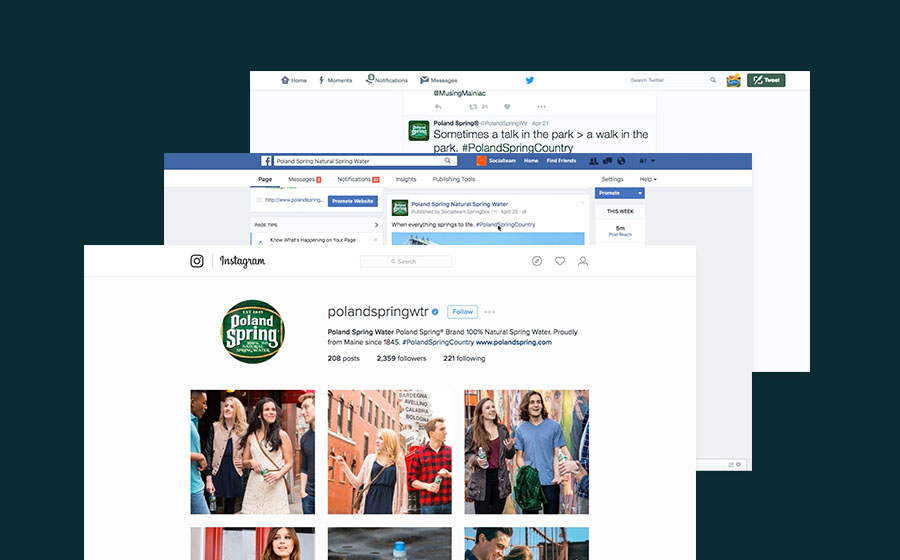
Task: Click the Twitter search magnifier icon
Action: click(713, 80)
